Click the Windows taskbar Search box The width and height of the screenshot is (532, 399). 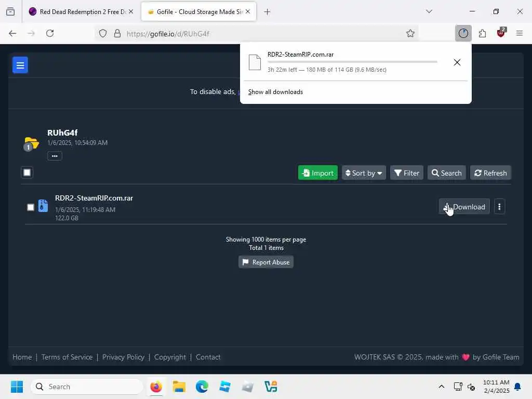coord(87,387)
